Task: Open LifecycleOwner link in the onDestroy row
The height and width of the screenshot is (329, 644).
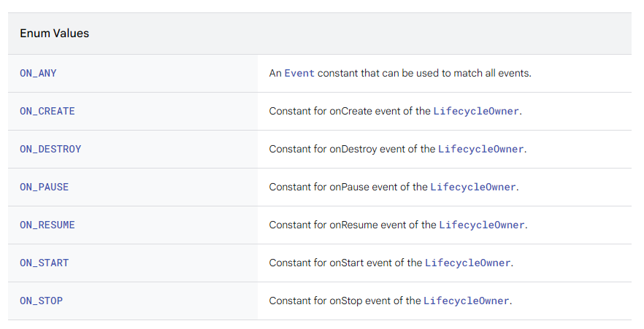Action: (x=480, y=150)
